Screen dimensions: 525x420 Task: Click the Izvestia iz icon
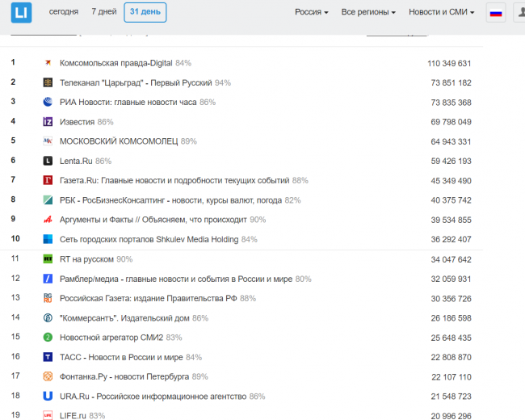tap(48, 122)
